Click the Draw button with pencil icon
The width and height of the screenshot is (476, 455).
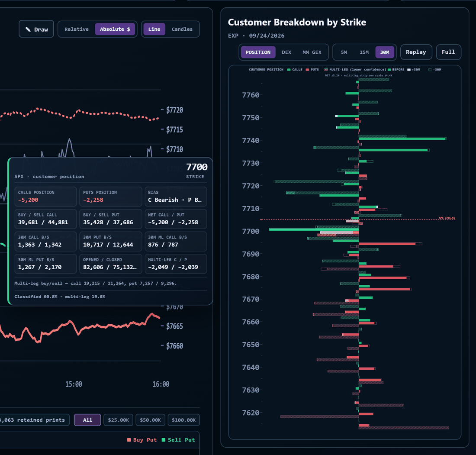tap(36, 29)
